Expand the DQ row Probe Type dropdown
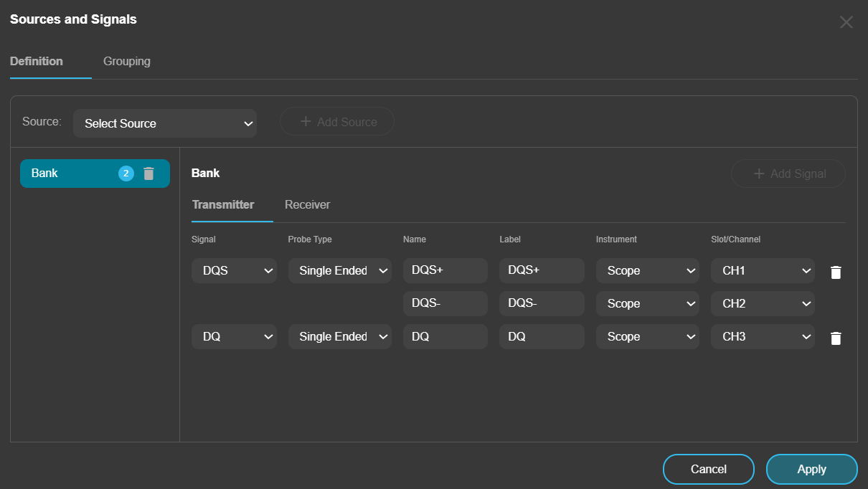868x489 pixels. point(340,337)
